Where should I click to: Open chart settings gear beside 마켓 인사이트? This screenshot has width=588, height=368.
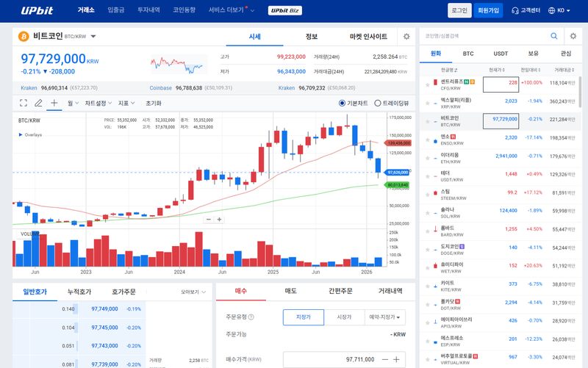coord(406,36)
